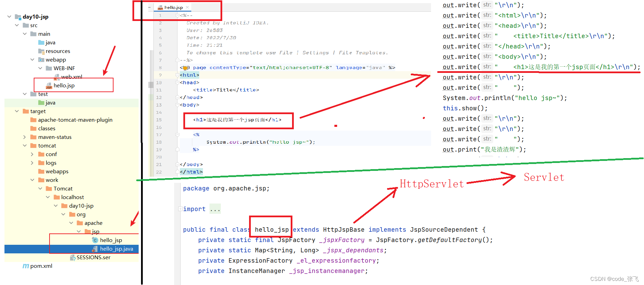The width and height of the screenshot is (644, 285).
Task: Click the <html> tag on line 9
Action: [x=190, y=75]
